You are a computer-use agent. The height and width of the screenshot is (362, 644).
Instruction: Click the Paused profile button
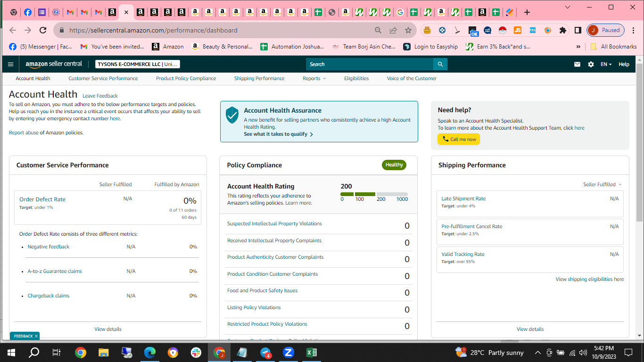point(606,30)
